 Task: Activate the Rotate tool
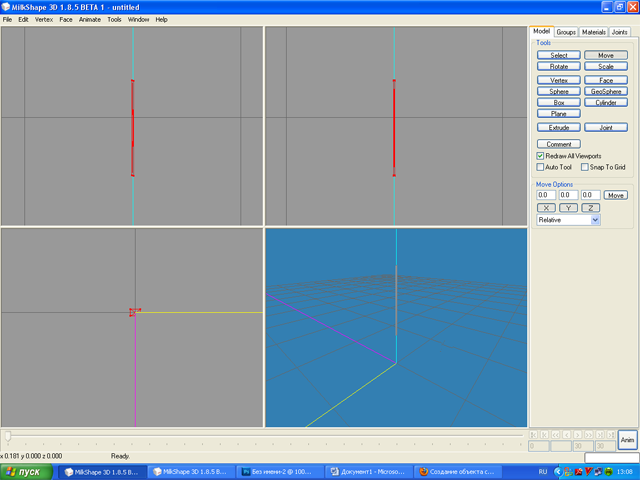[x=558, y=67]
